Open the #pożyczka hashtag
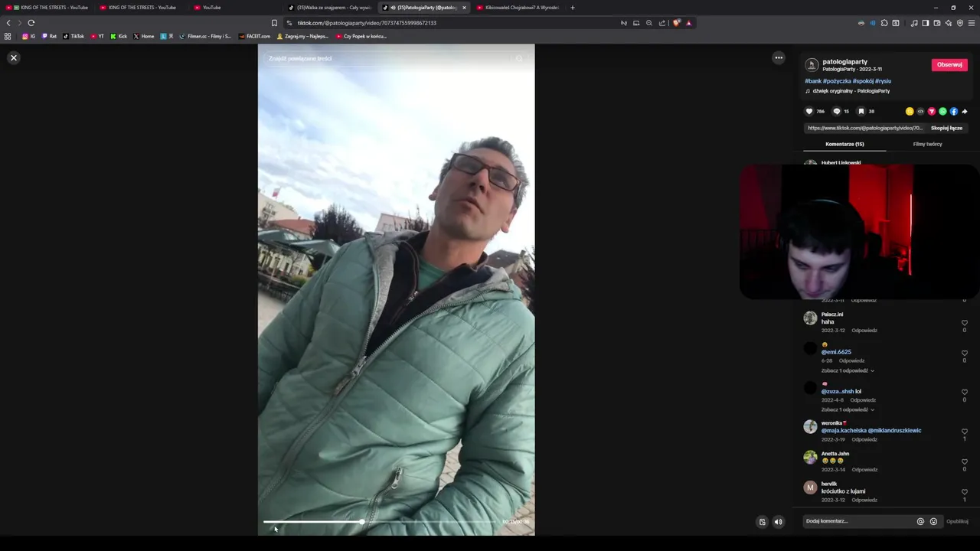 [837, 81]
